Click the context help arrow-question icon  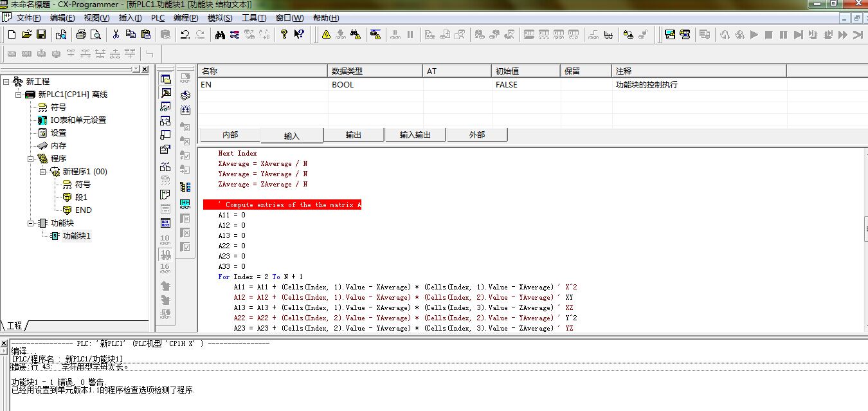tap(299, 35)
